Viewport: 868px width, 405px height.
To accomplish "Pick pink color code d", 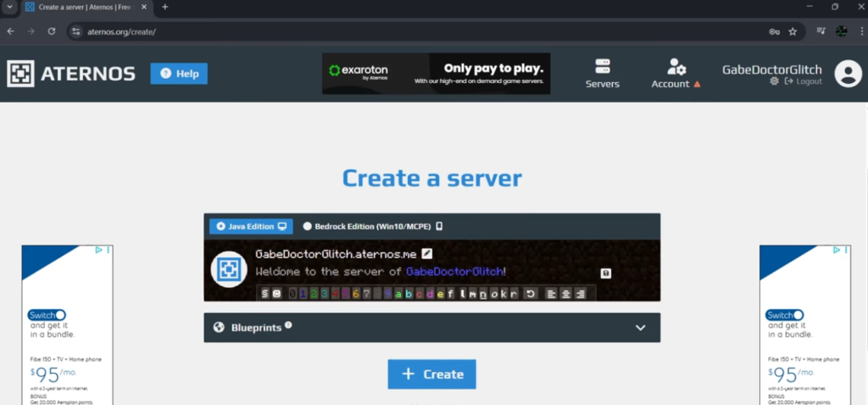I will coord(430,294).
